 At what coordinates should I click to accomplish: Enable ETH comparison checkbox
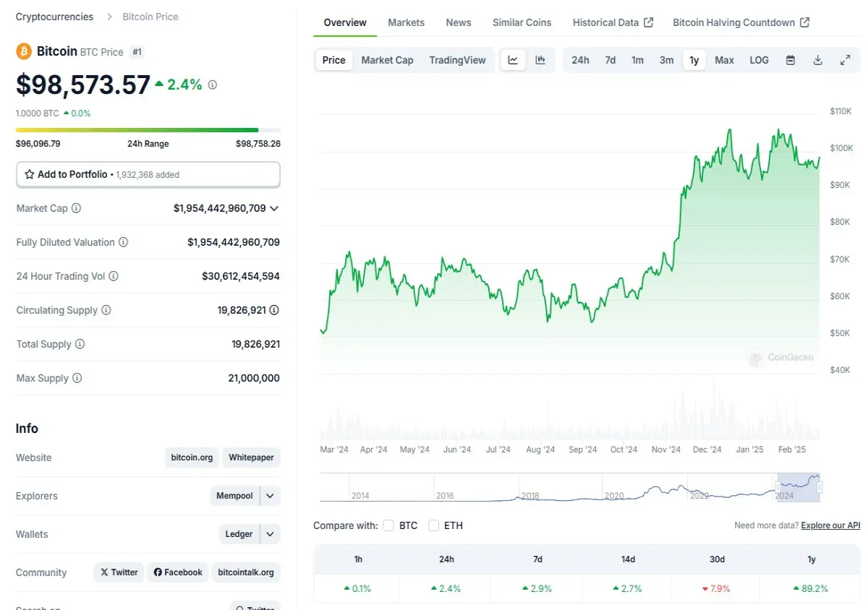pyautogui.click(x=434, y=525)
